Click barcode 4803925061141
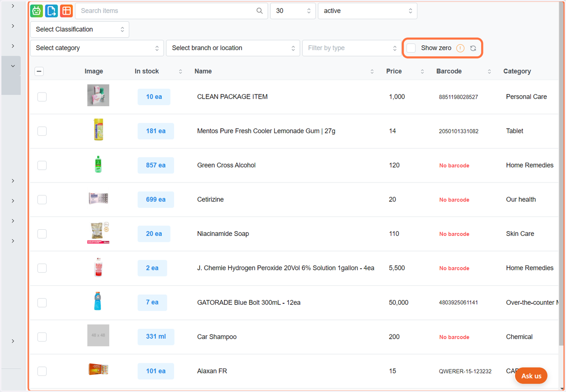Screen dimensions: 566x392 click(x=458, y=303)
